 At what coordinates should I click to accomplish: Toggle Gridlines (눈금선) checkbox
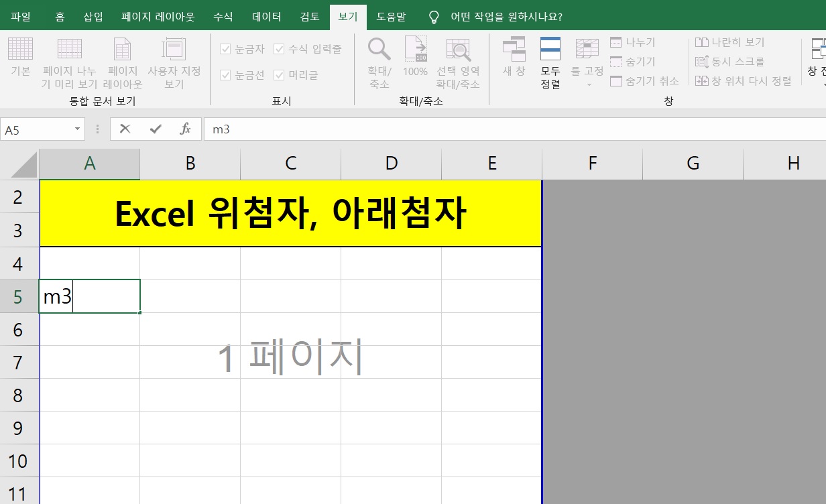[x=243, y=75]
